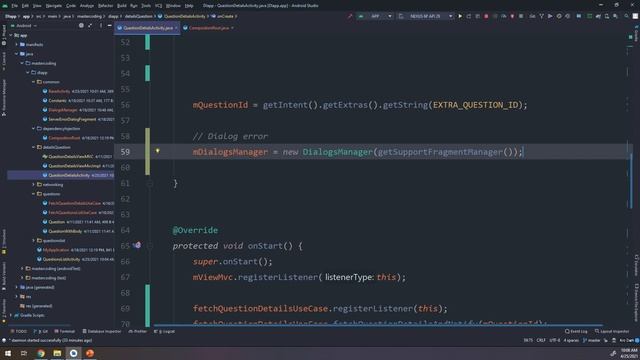Viewport: 640px width, 360px height.
Task: Select FetchQuestionDetailsUseCase in project tree
Action: [74, 203]
